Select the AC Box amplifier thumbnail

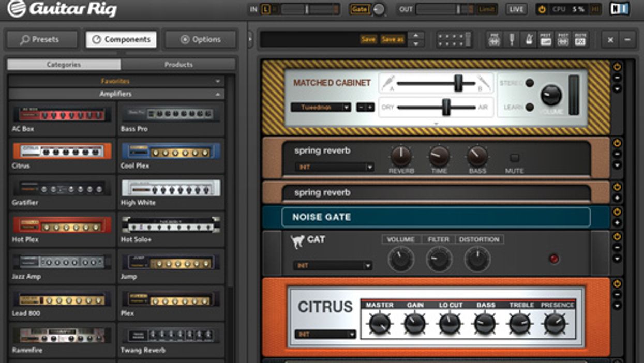(x=62, y=114)
